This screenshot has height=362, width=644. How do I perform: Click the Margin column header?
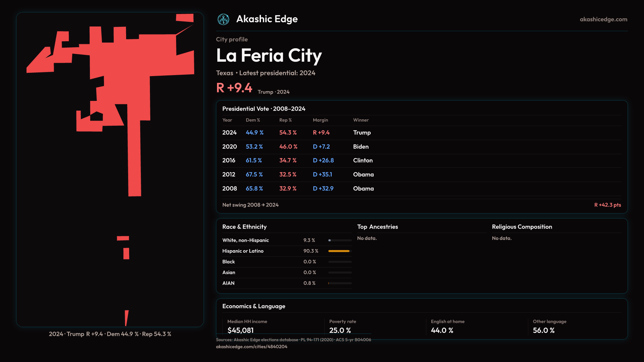click(320, 120)
